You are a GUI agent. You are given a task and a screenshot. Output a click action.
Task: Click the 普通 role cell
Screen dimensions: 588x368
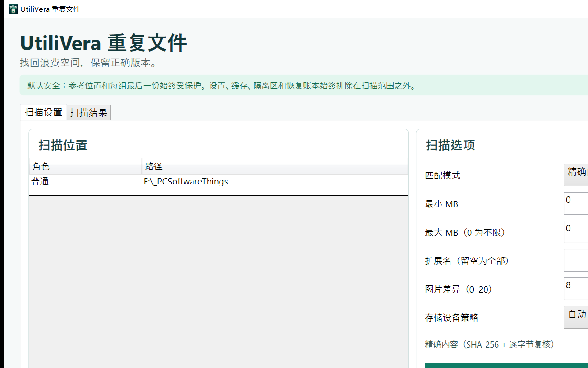[x=40, y=182]
